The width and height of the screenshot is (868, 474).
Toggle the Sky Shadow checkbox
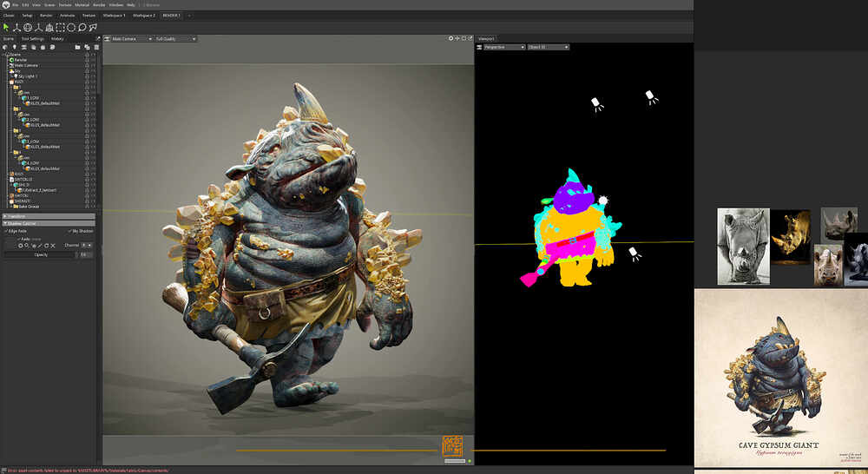tap(69, 231)
